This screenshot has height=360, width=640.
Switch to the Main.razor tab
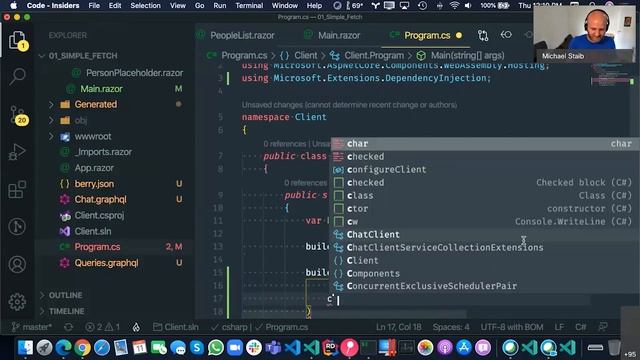click(x=339, y=36)
